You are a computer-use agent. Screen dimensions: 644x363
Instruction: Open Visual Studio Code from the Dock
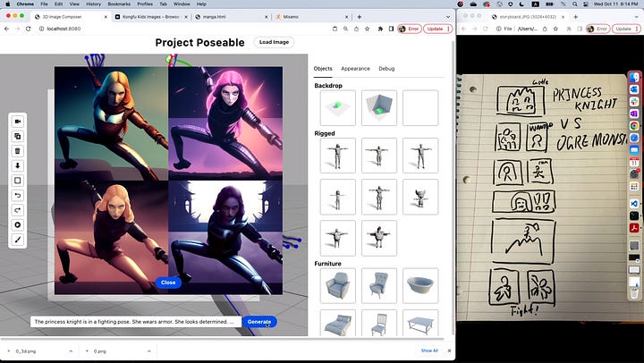[634, 204]
